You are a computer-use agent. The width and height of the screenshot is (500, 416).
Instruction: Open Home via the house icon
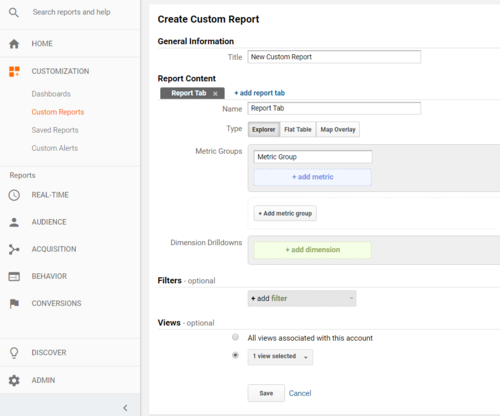(14, 44)
